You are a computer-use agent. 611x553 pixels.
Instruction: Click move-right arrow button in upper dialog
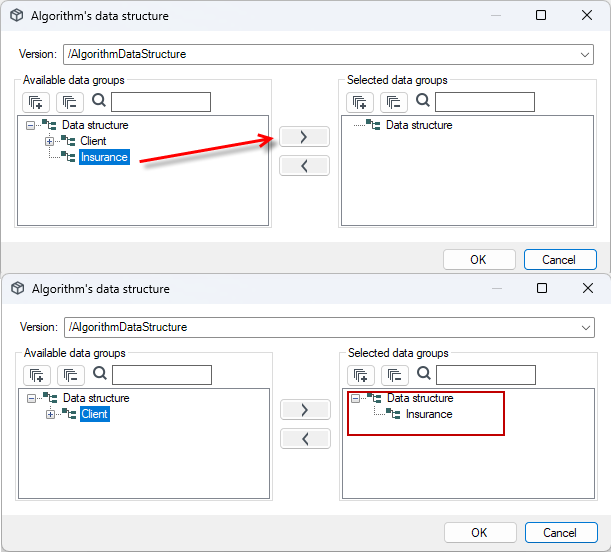point(304,137)
